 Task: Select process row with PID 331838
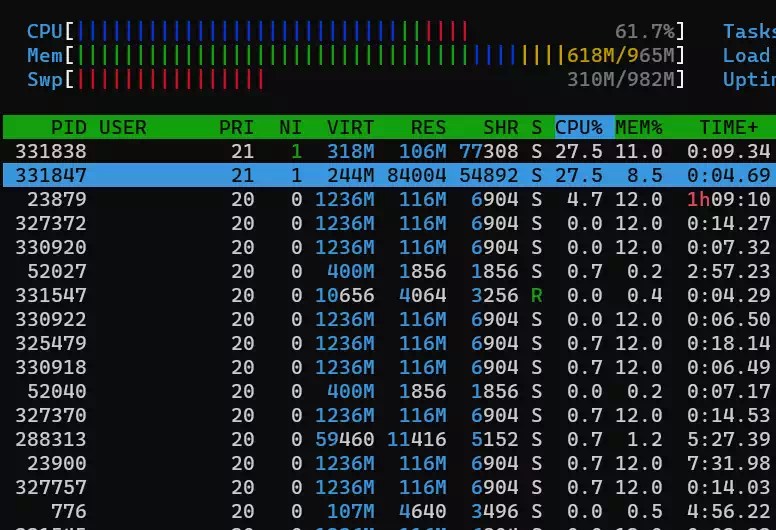click(x=389, y=151)
